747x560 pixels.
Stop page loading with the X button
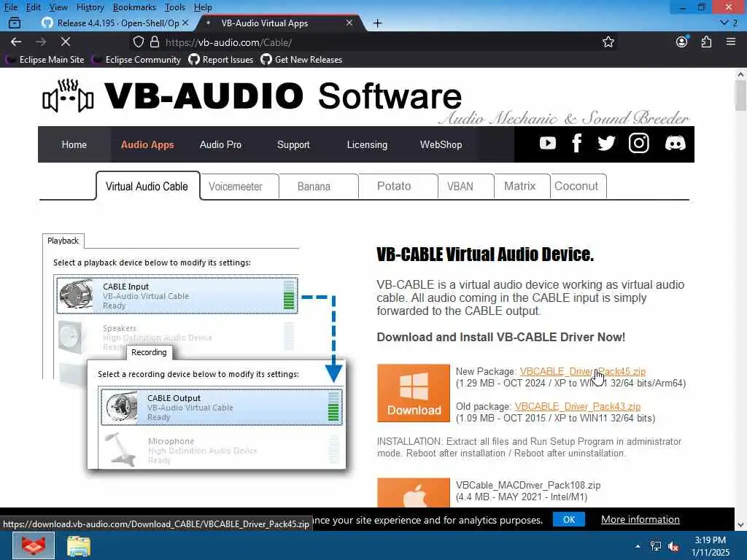(x=66, y=42)
